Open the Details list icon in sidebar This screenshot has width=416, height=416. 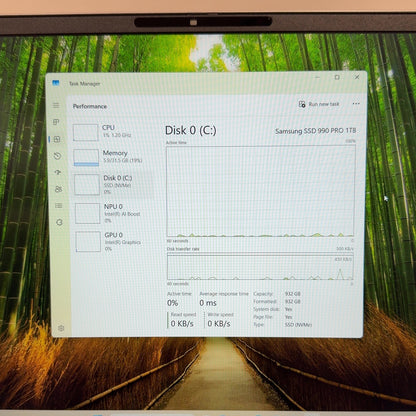(x=59, y=206)
